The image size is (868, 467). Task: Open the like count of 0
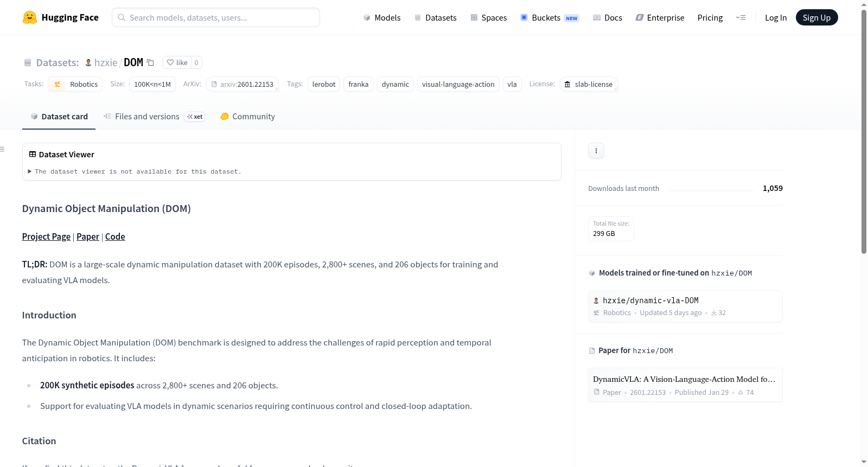coord(196,62)
